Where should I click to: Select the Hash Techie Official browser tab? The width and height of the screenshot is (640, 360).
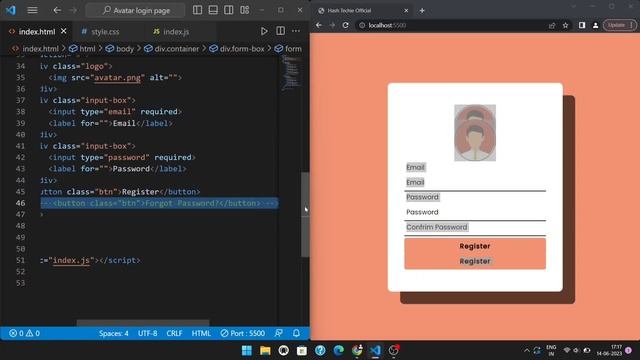[x=363, y=11]
